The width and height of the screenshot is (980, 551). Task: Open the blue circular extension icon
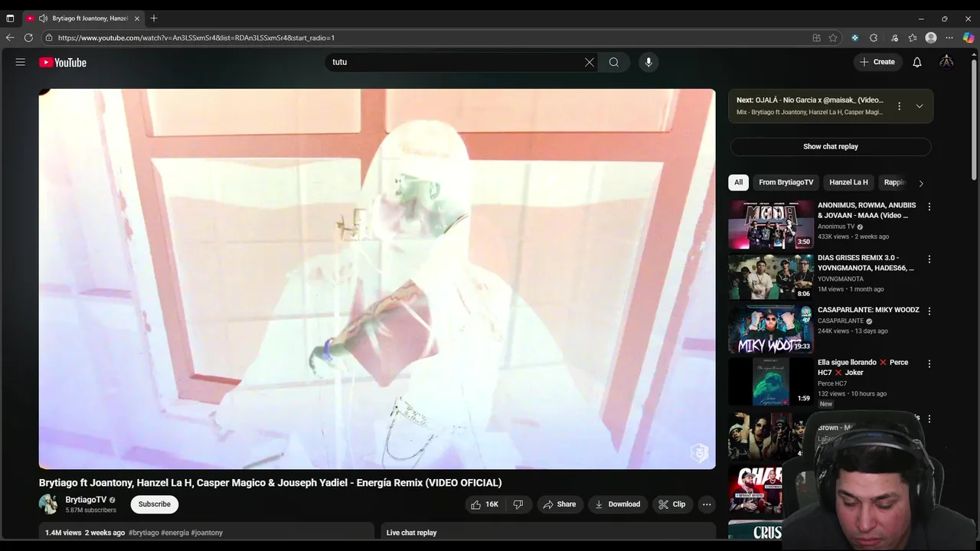tap(855, 37)
